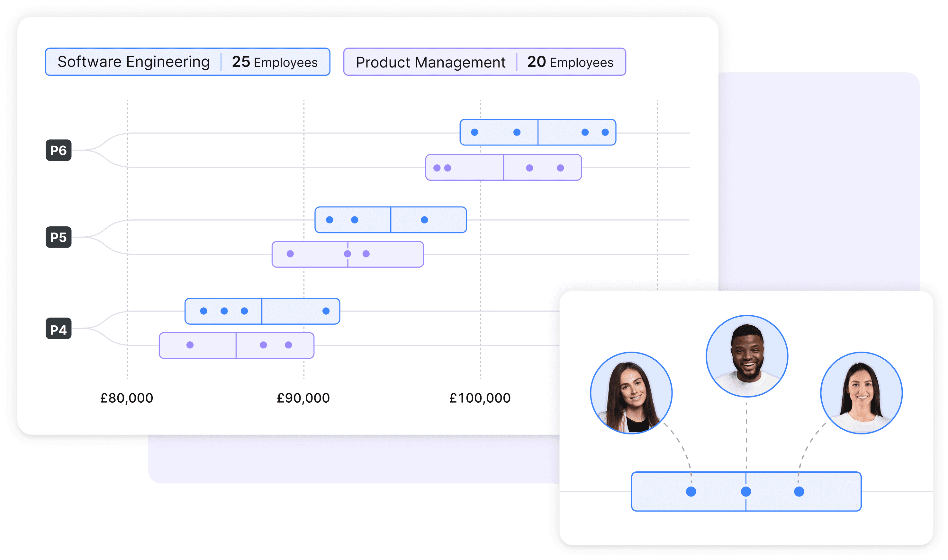Click the rightmost dot on the zoomed salary band
The image size is (948, 560).
click(799, 491)
